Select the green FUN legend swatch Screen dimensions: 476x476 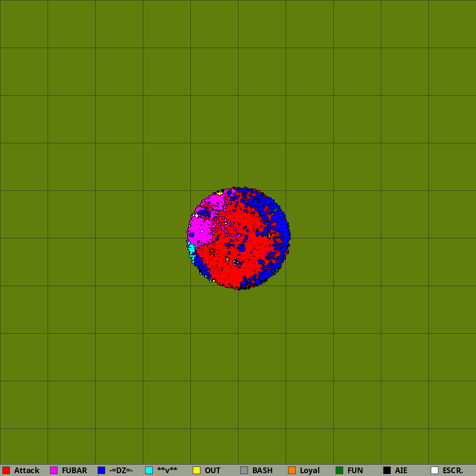click(339, 470)
